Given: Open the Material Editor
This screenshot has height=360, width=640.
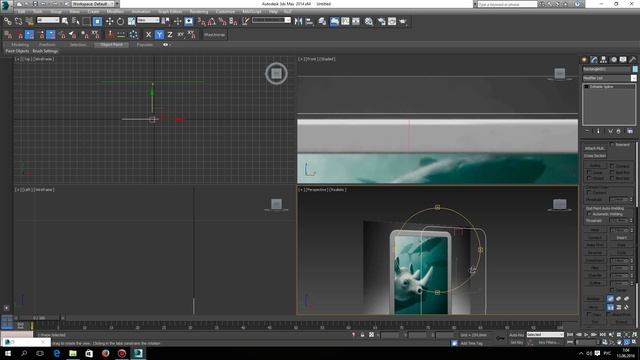Looking at the screenshot, I should pyautogui.click(x=369, y=21).
